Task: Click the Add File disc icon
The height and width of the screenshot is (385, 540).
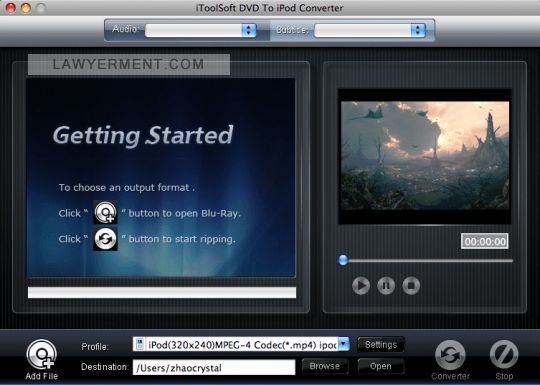Action: click(41, 354)
